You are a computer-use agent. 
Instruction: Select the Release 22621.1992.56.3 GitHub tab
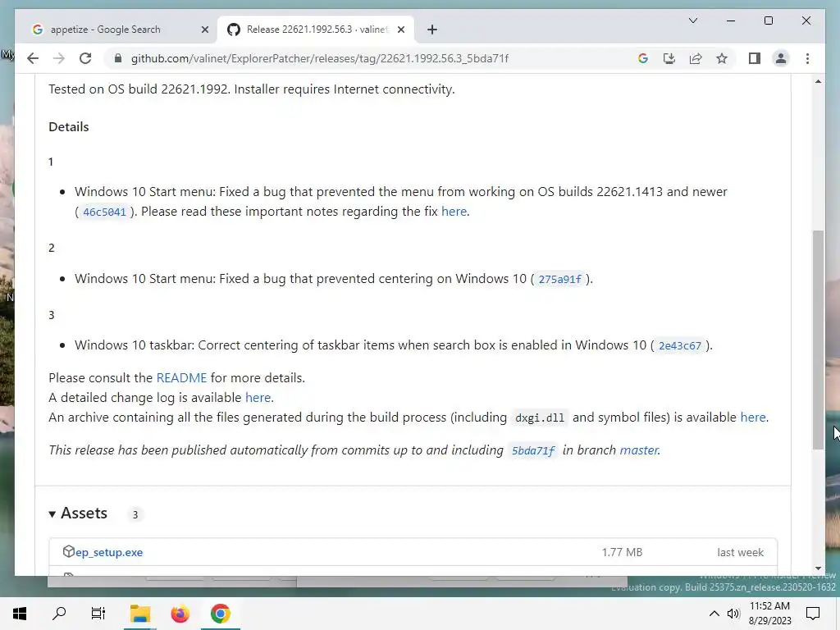tap(316, 30)
